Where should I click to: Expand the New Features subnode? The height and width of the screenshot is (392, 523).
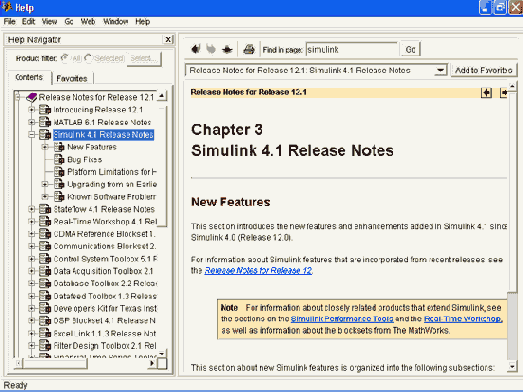tap(45, 147)
